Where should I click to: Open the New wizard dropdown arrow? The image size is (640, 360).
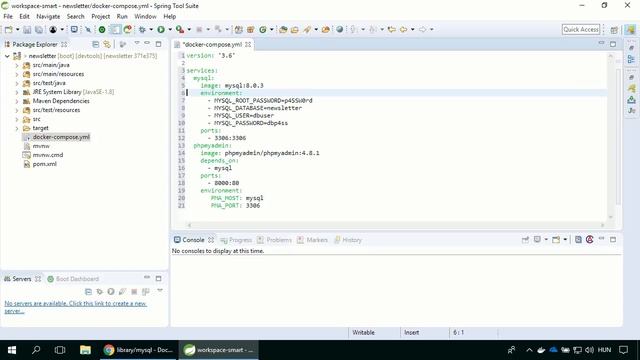tap(18, 29)
